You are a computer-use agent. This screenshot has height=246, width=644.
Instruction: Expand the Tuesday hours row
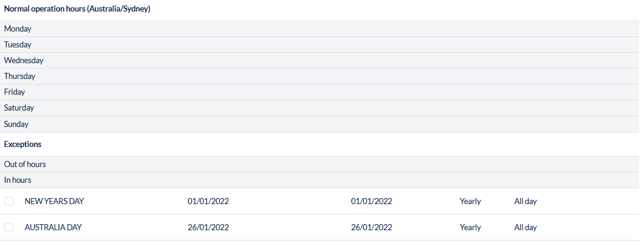click(x=18, y=44)
